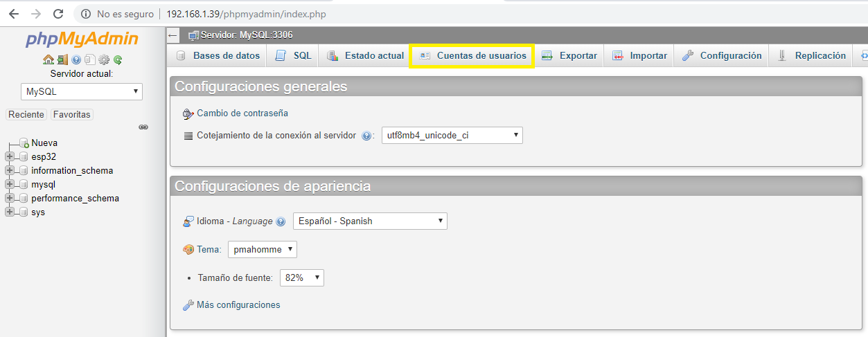
Task: Open the SQL tab
Action: [x=293, y=56]
